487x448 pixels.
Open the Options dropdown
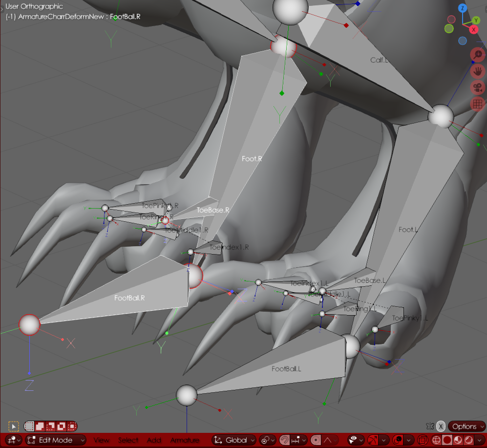point(467,426)
